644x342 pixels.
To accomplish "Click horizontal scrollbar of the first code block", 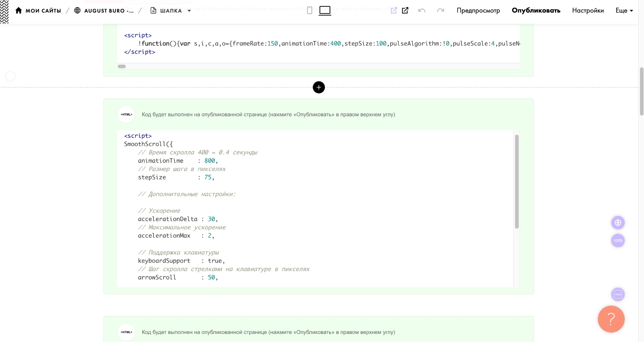I will [122, 66].
